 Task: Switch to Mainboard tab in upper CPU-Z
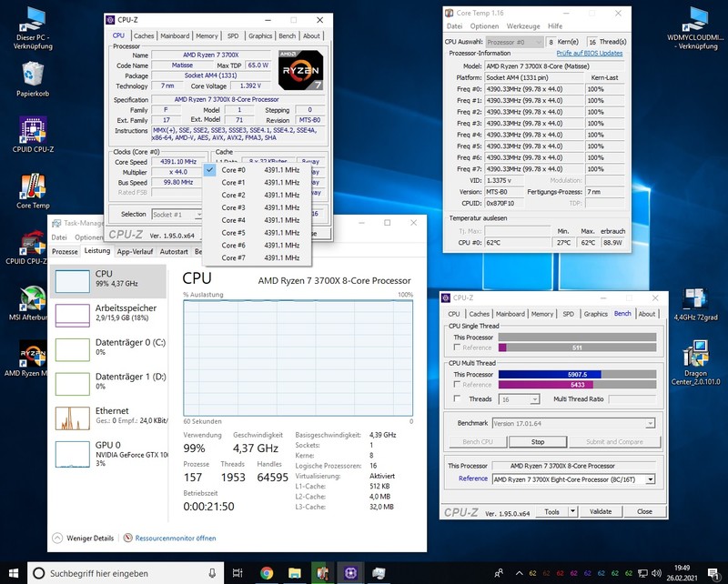pyautogui.click(x=175, y=35)
